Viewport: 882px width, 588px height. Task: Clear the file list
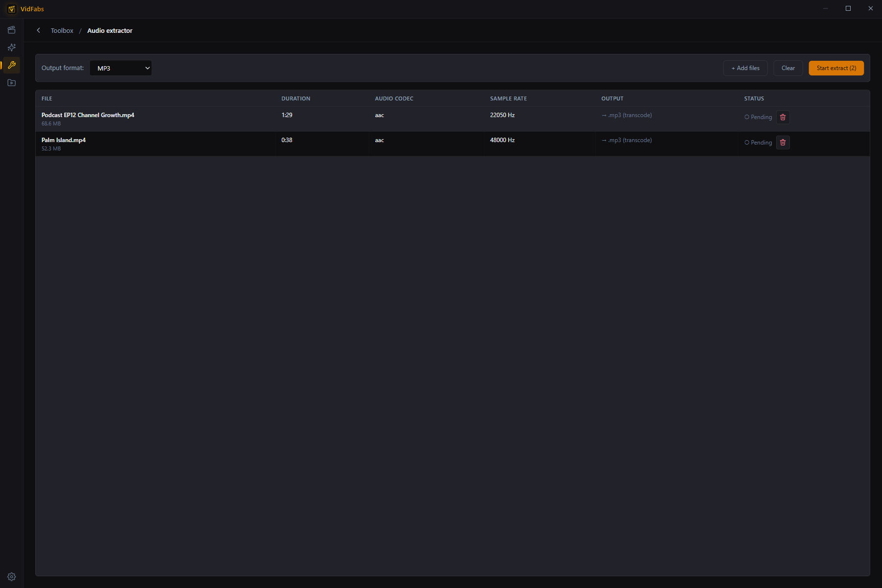click(x=788, y=68)
